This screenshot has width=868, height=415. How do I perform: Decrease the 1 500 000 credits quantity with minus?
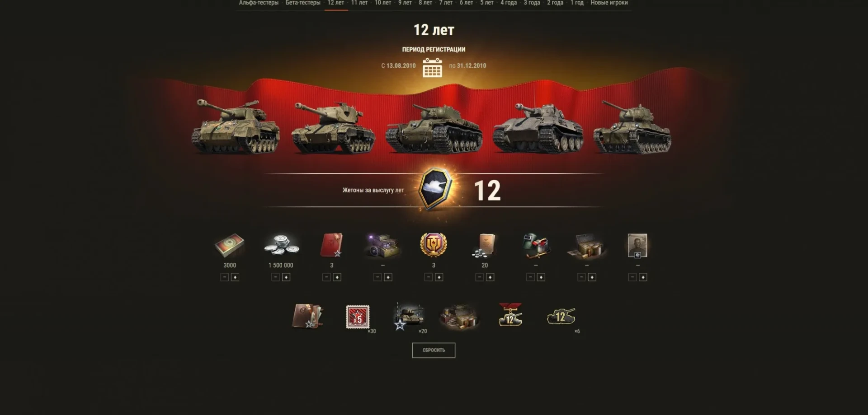(275, 277)
